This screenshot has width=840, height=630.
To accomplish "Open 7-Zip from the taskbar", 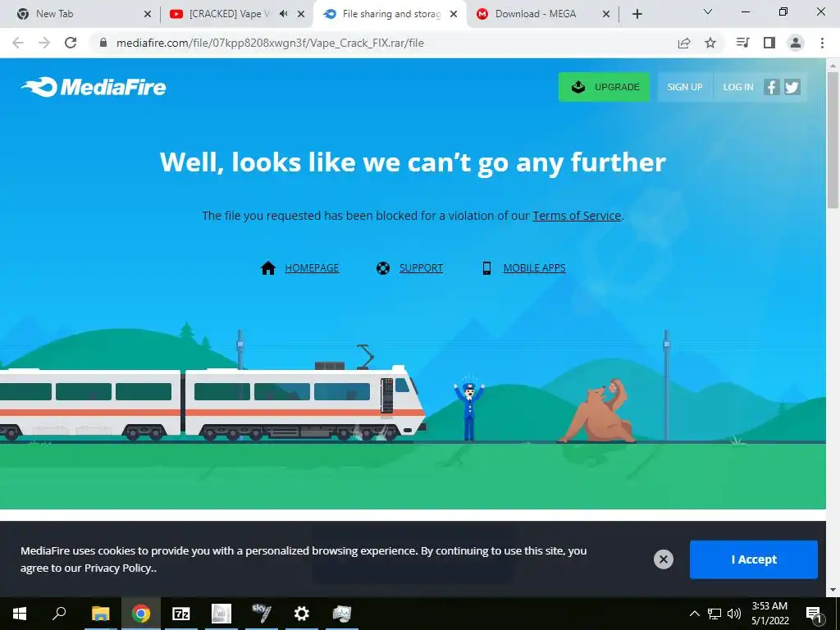I will pos(180,614).
